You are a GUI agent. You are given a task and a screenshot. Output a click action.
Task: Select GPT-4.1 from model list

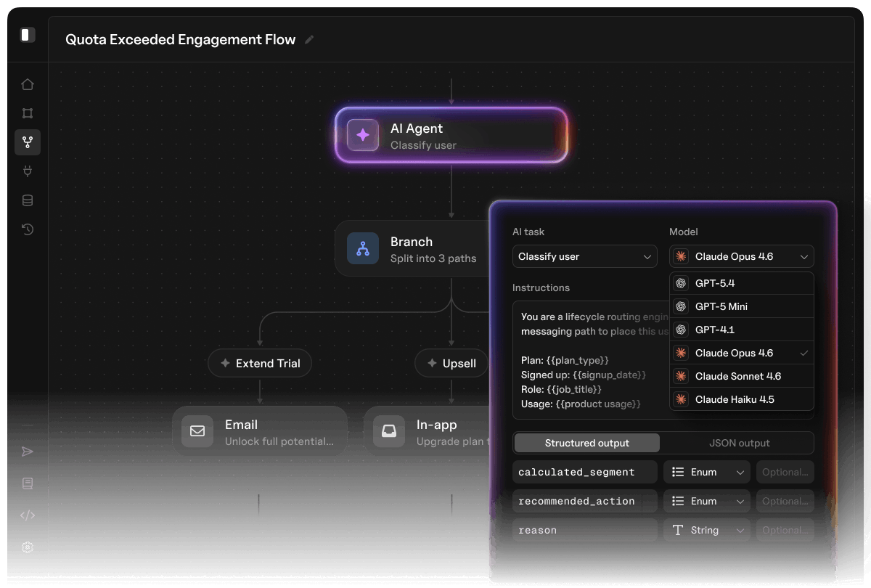click(x=742, y=330)
